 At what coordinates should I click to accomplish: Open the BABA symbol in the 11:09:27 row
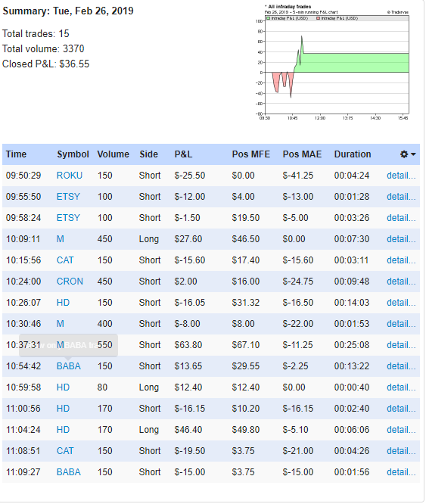pyautogui.click(x=69, y=472)
